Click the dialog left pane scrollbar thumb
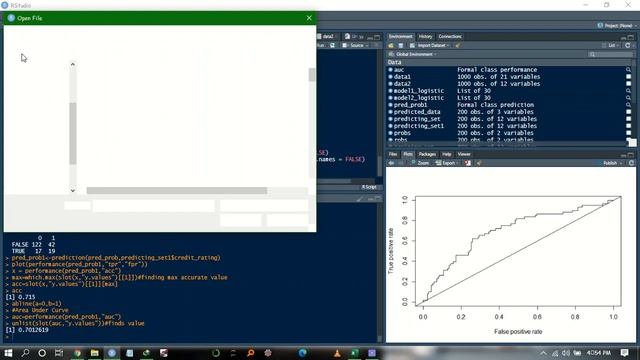Viewport: 640px width, 360px height. coord(73,133)
